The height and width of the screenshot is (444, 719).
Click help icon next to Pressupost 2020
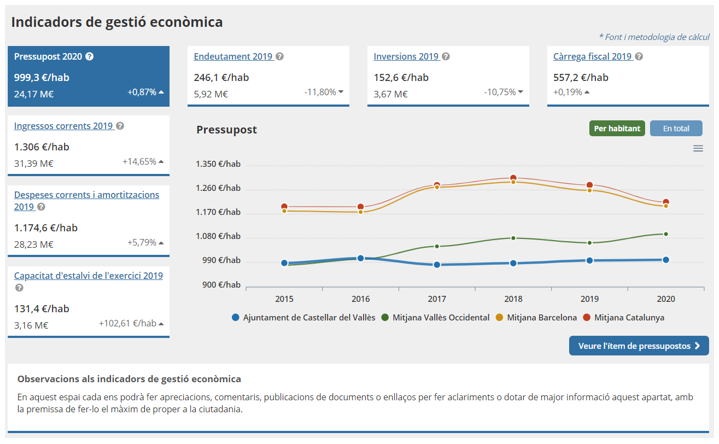click(90, 57)
